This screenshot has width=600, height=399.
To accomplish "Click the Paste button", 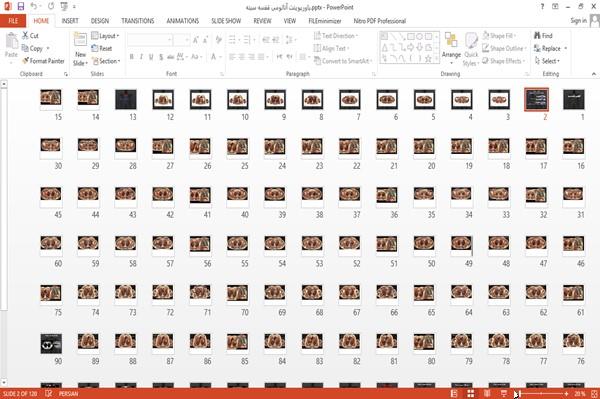I will (11, 45).
